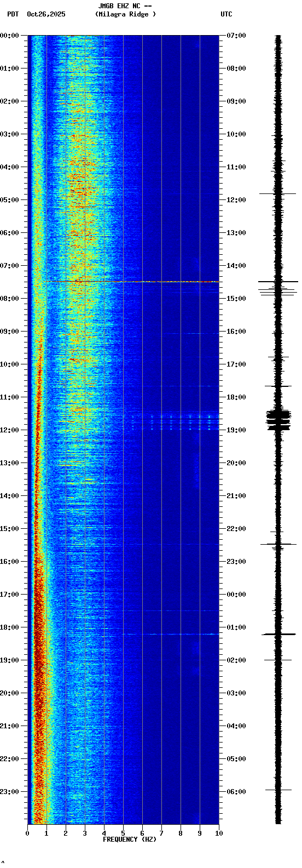Image resolution: width=302 pixels, height=868 pixels.
Task: Click the PDT '15:00' time label
Action: click(x=9, y=529)
